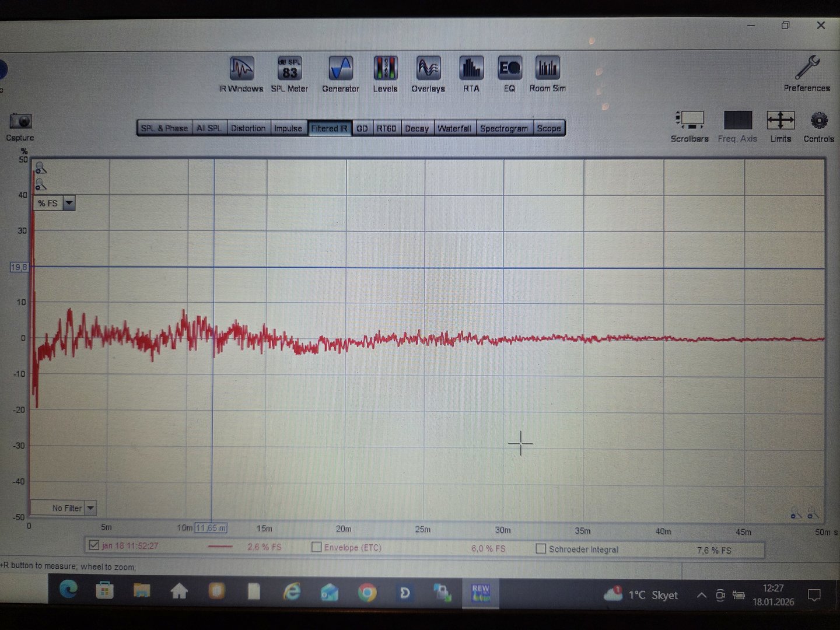Switch to the Impulse tab
This screenshot has height=630, width=840.
[x=288, y=128]
